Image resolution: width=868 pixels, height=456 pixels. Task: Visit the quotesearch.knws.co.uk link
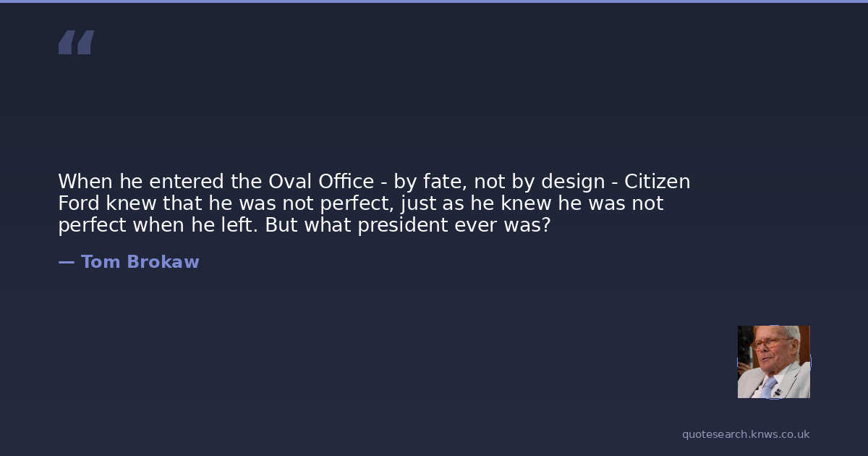746,434
